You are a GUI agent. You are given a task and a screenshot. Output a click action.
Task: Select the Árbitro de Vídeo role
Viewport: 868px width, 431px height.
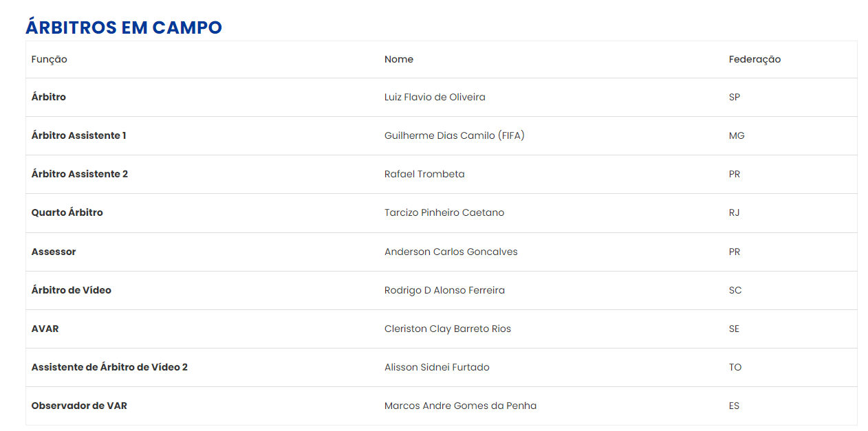click(72, 290)
